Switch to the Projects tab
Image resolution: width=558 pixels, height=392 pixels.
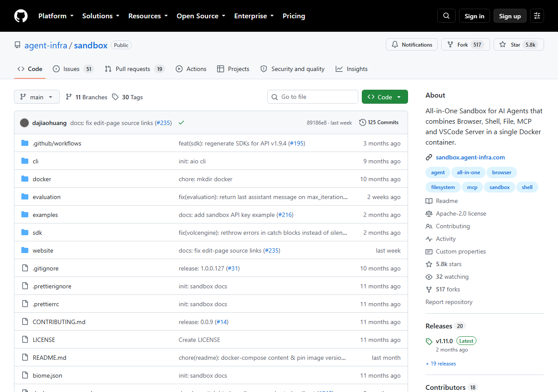(x=233, y=69)
